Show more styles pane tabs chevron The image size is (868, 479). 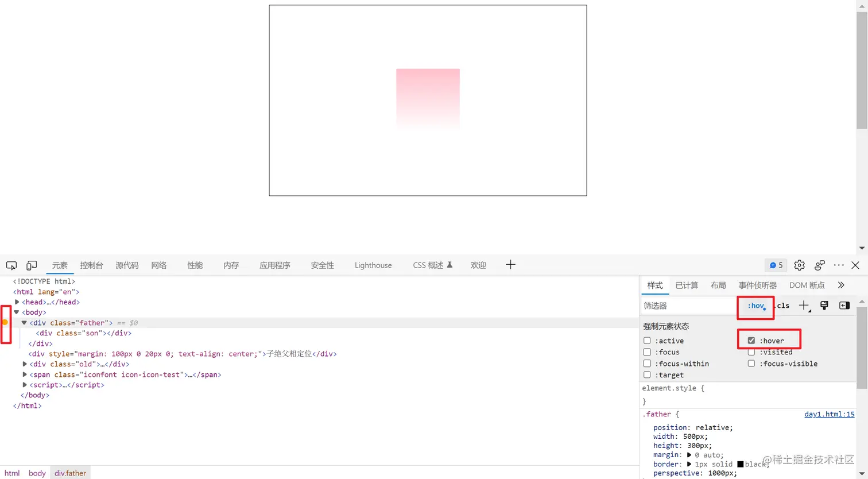(x=841, y=285)
